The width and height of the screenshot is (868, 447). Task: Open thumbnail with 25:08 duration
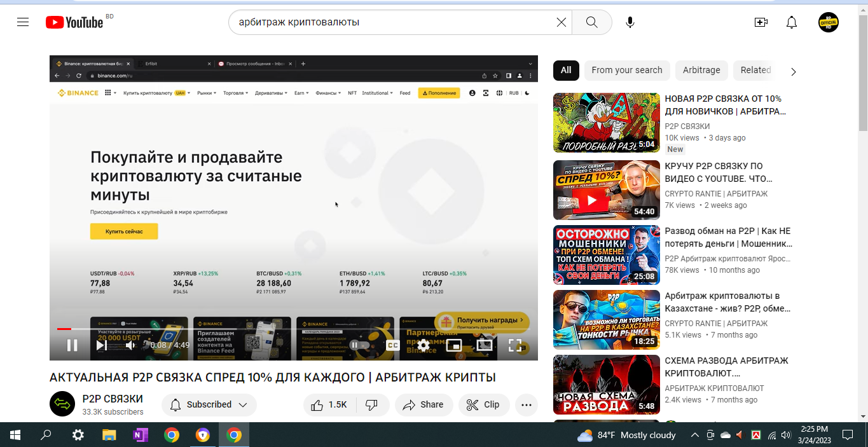coord(607,254)
